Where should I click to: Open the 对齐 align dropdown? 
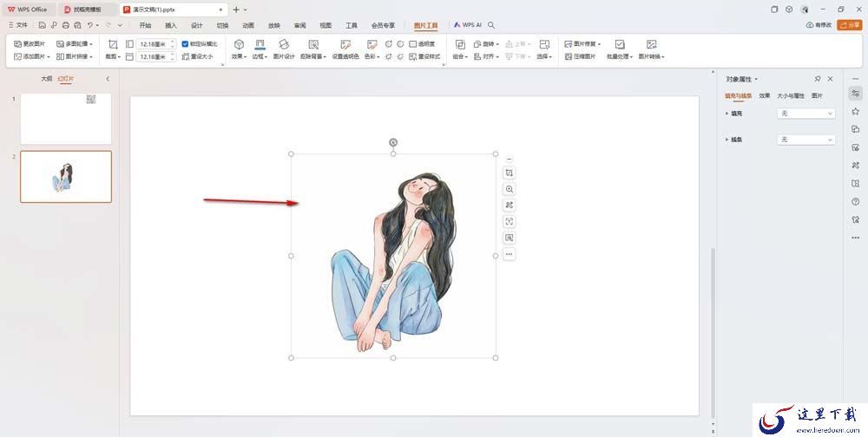click(x=486, y=56)
